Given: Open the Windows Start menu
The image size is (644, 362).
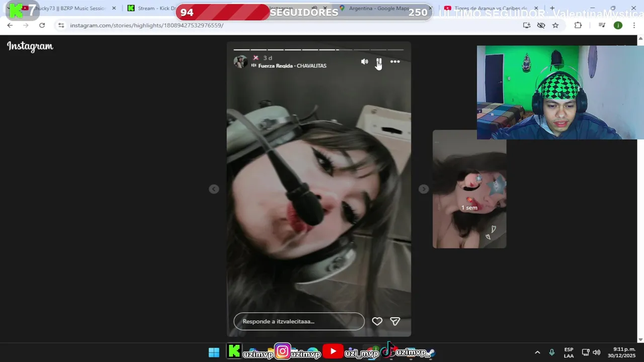Looking at the screenshot, I should pyautogui.click(x=214, y=352).
